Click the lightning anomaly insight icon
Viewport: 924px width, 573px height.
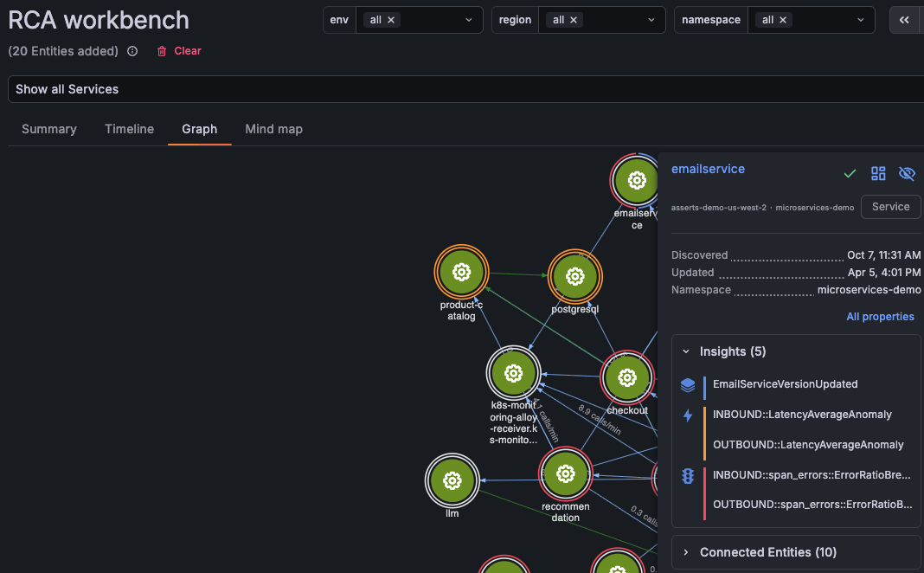point(687,416)
